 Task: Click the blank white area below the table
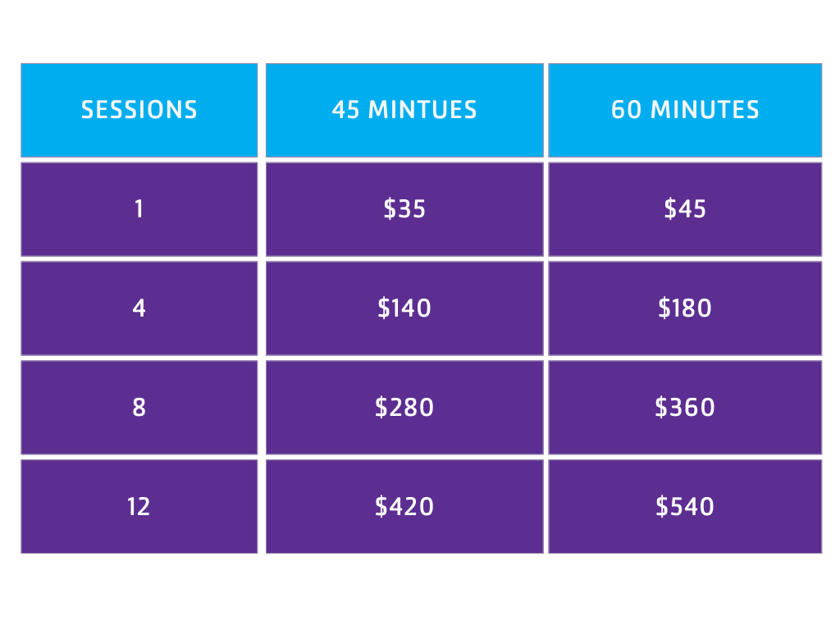[420, 592]
